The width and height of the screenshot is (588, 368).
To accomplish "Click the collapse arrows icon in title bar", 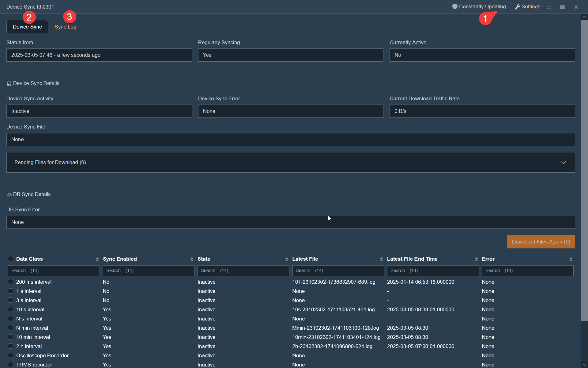I will point(549,7).
